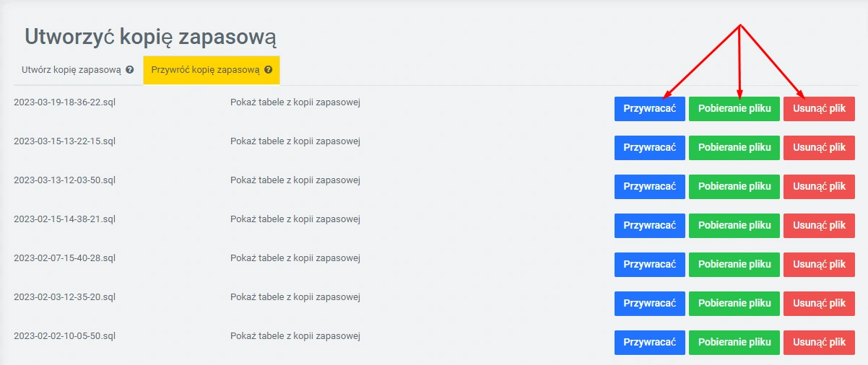Screen dimensions: 868x365
Task: Switch to Przywróć kopię zapasową tab
Action: 205,70
